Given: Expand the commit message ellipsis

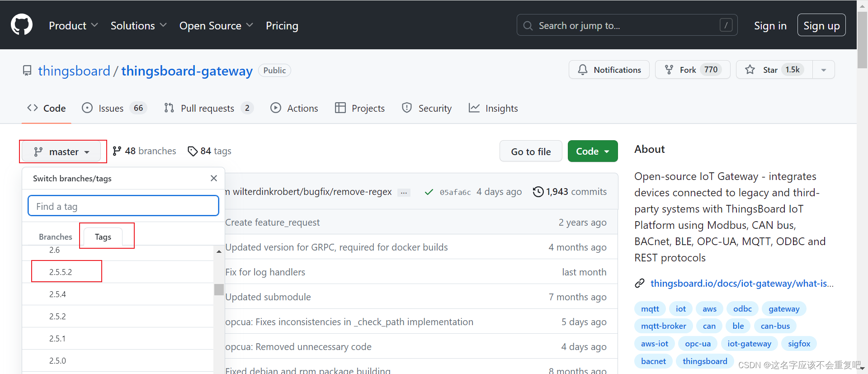Looking at the screenshot, I should (x=404, y=193).
